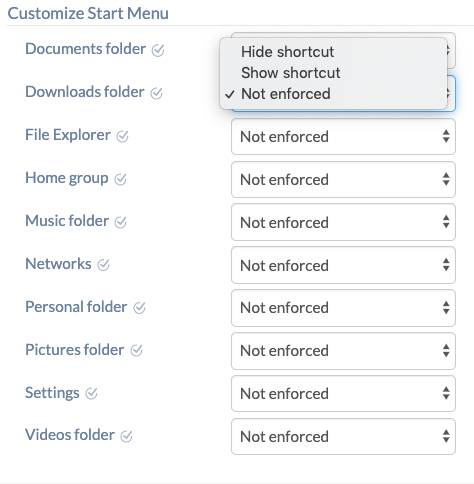Screen dimensions: 474x484
Task: Click the checkmark icon beside Home group
Action: [x=120, y=179]
